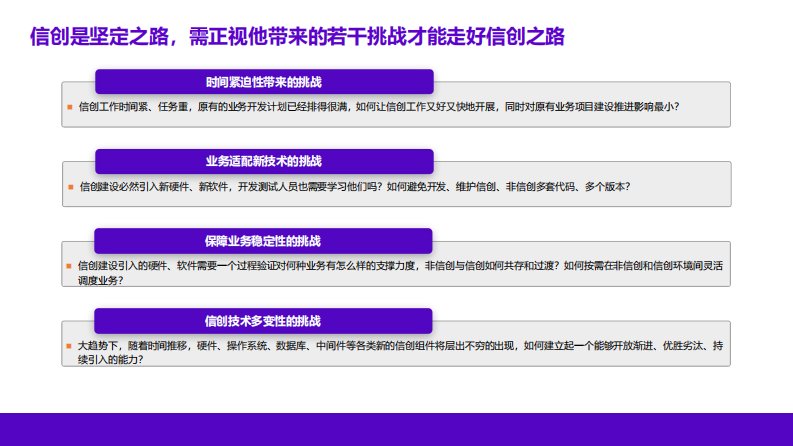793x446 pixels.
Task: Click the orange bullet before 信创工作时间紧
Action: point(69,106)
